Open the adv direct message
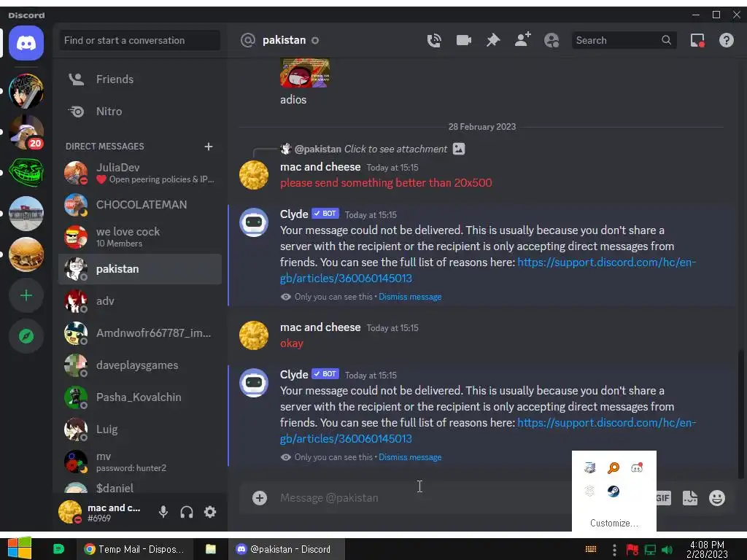This screenshot has width=747, height=560. tap(139, 301)
